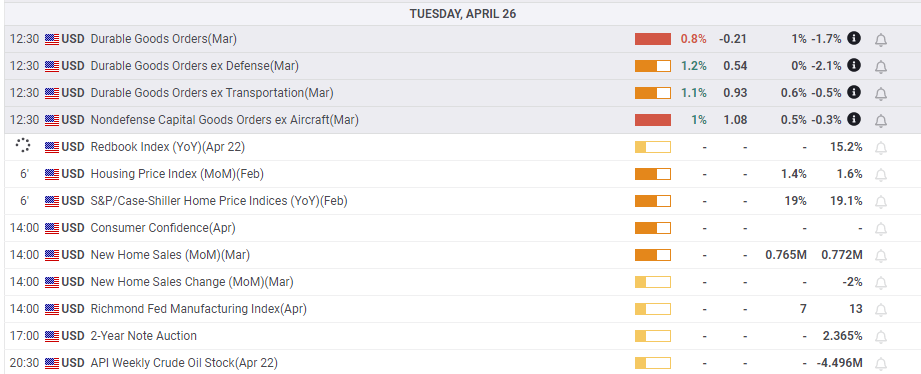Open info icon for Durable Goods ex Transportation
The height and width of the screenshot is (374, 921).
coord(854,93)
